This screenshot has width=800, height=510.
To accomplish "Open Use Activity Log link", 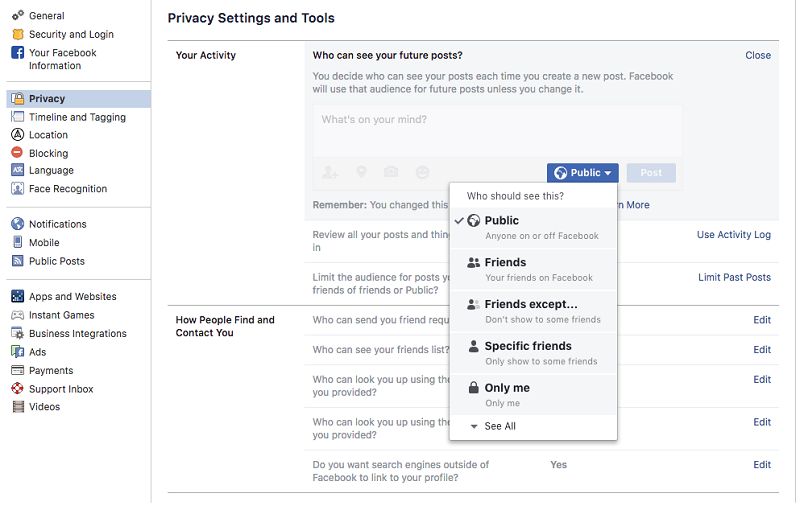I will click(x=734, y=235).
